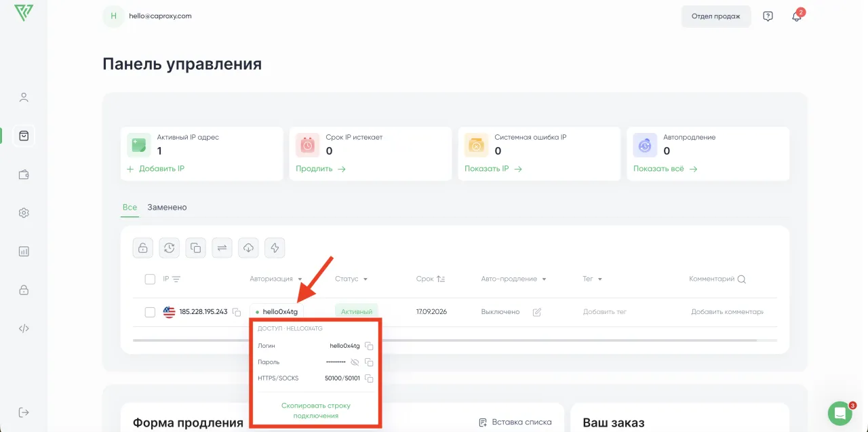Open the statistics chart icon in sidebar
868x432 pixels.
tap(24, 252)
